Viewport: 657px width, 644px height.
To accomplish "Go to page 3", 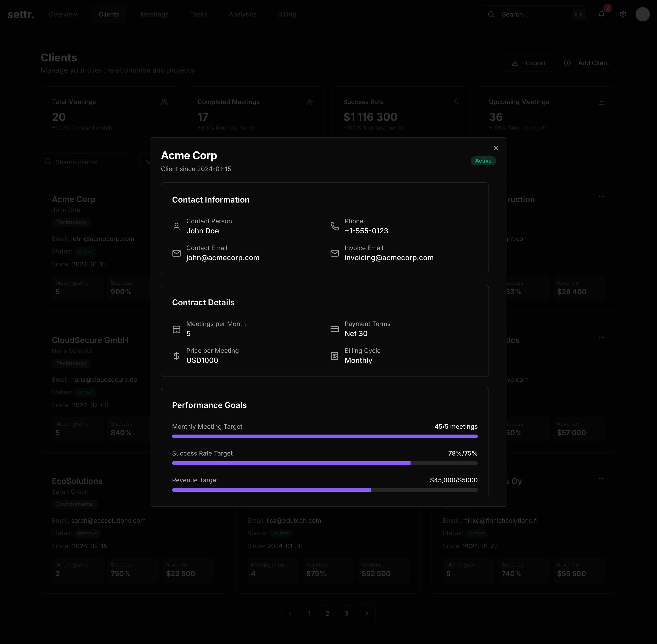I will tap(346, 613).
